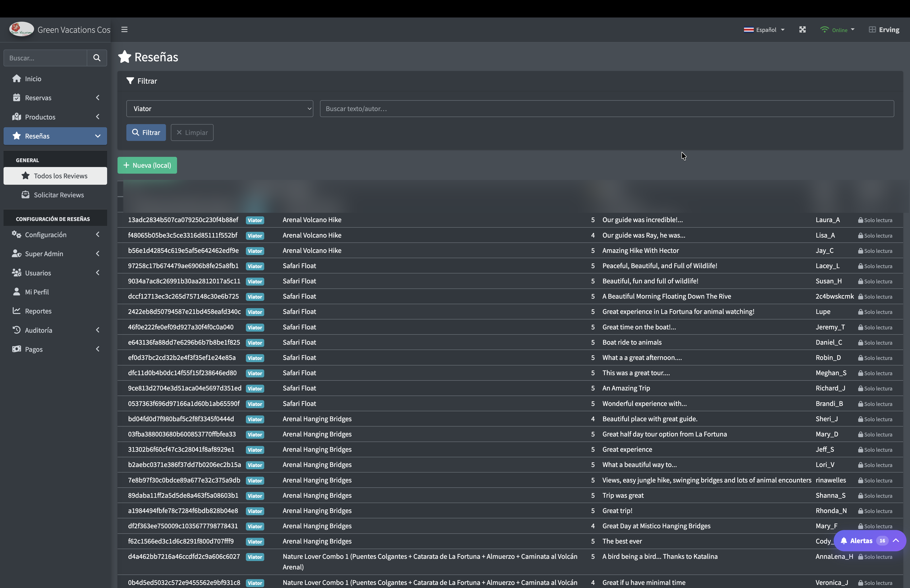Click the Configuración gears icon
Viewport: 910px width, 588px height.
pos(16,234)
